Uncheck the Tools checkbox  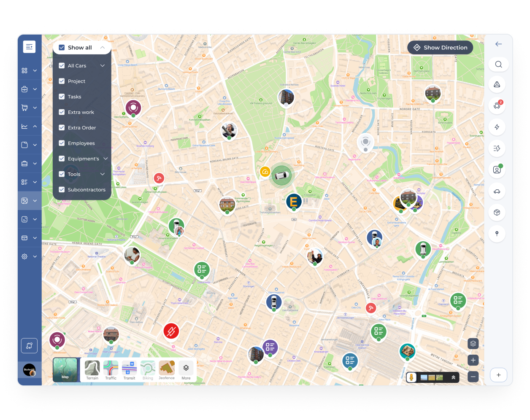(62, 174)
